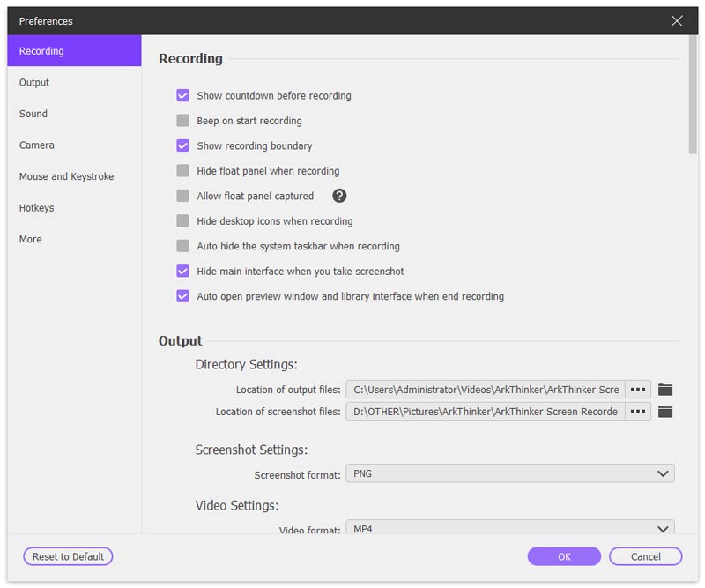Uncheck Auto open preview window option
The width and height of the screenshot is (705, 588).
[x=182, y=296]
